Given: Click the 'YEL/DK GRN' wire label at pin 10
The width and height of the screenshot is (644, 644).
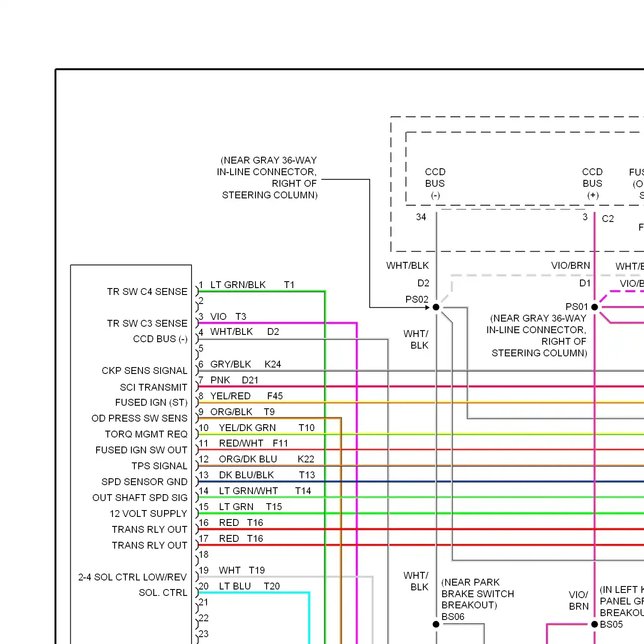Looking at the screenshot, I should [x=247, y=428].
